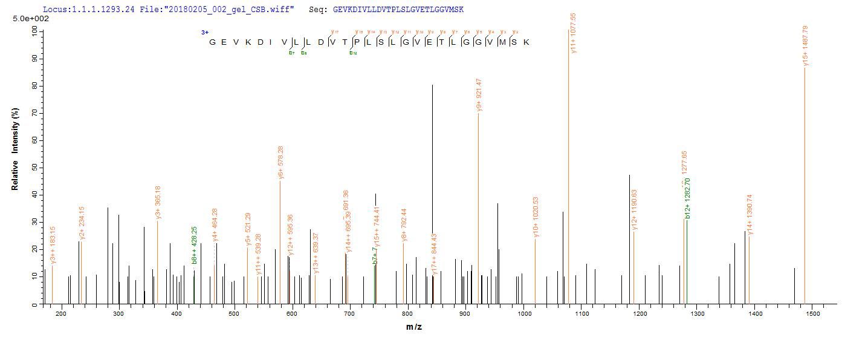Click the y10+ 1020.53 peak label

536,217
